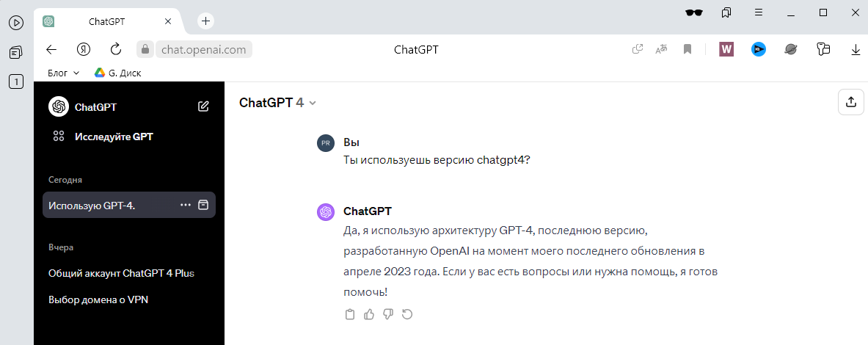Open chat Выбор домена о VPN
This screenshot has width=868, height=345.
click(98, 300)
